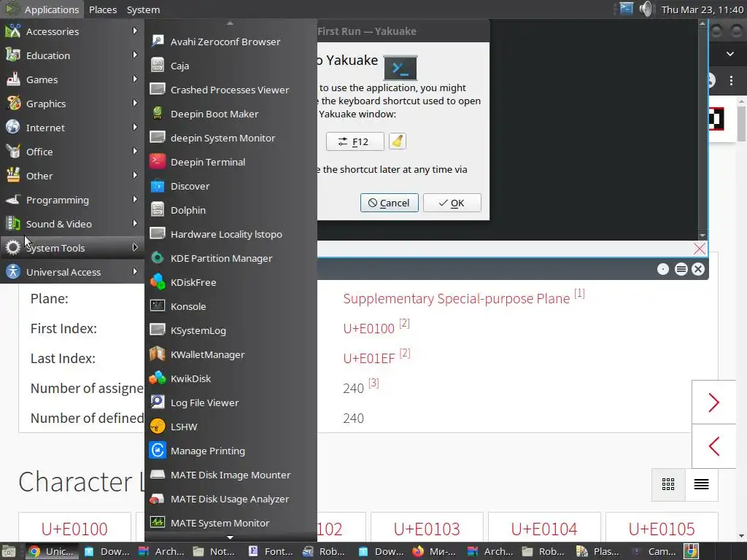Launch MATE System Monitor icon
The image size is (747, 560).
[158, 522]
